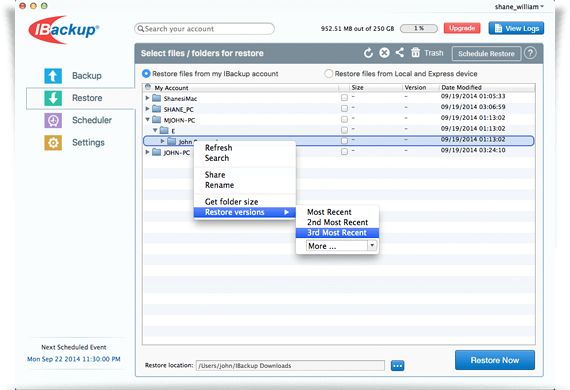The image size is (570, 390).
Task: Select 2nd Most Recent version
Action: 337,222
